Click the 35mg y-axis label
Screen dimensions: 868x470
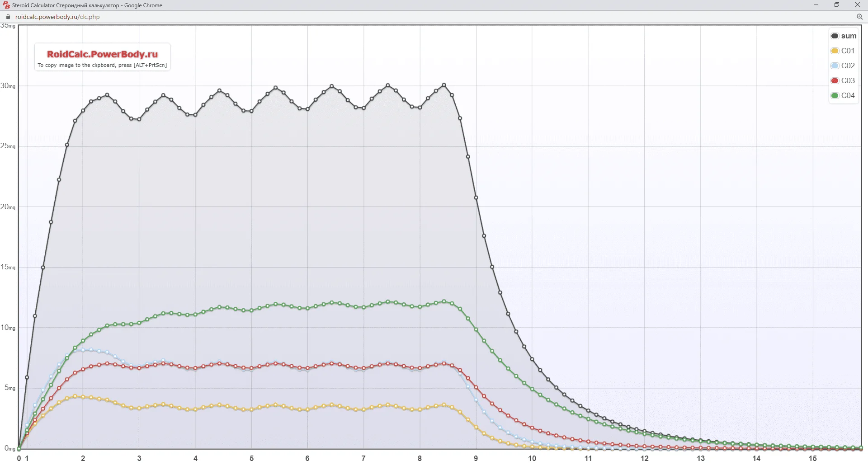click(8, 26)
